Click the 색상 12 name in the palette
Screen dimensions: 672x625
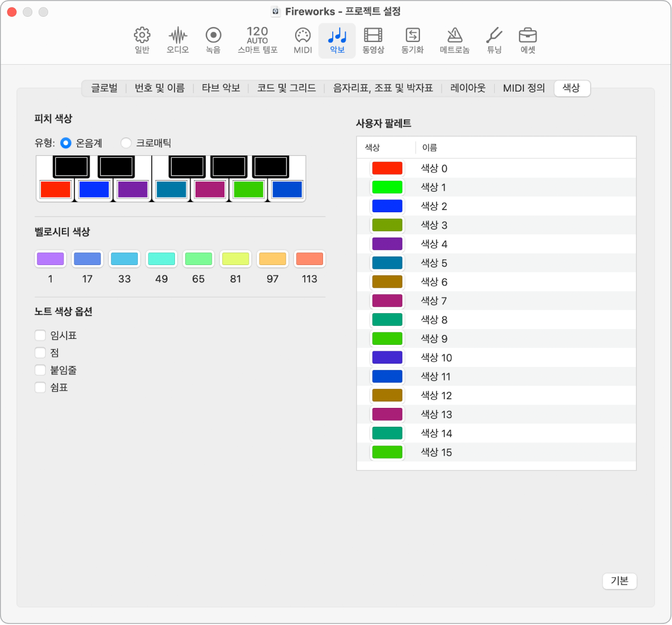[436, 395]
